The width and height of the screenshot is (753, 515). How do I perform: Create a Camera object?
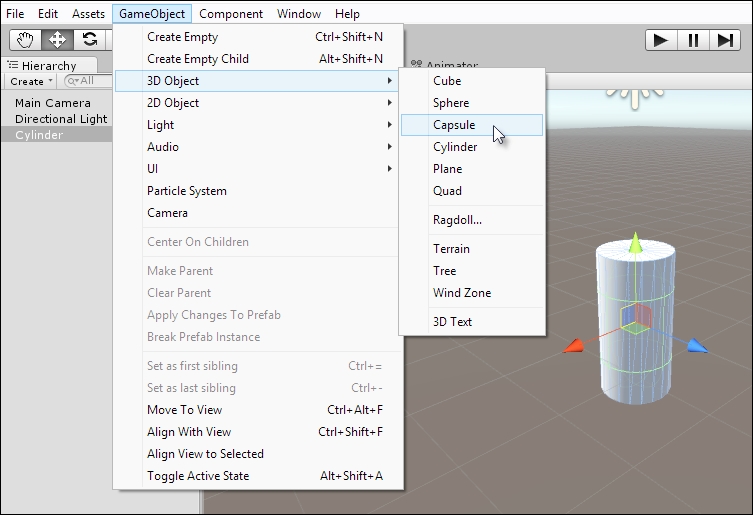(x=257, y=213)
